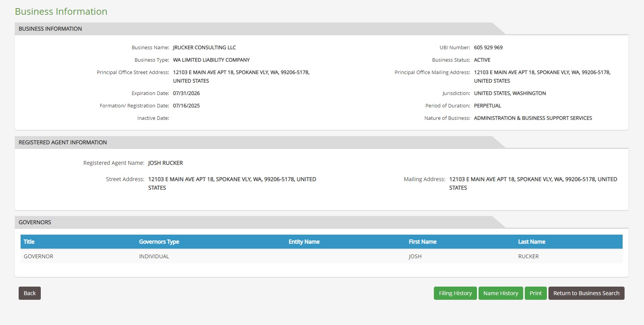Click the Governors section header

click(x=35, y=222)
